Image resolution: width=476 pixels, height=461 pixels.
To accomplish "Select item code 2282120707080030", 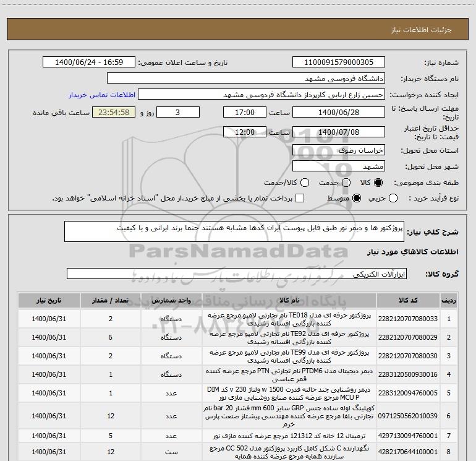I will (x=408, y=356).
